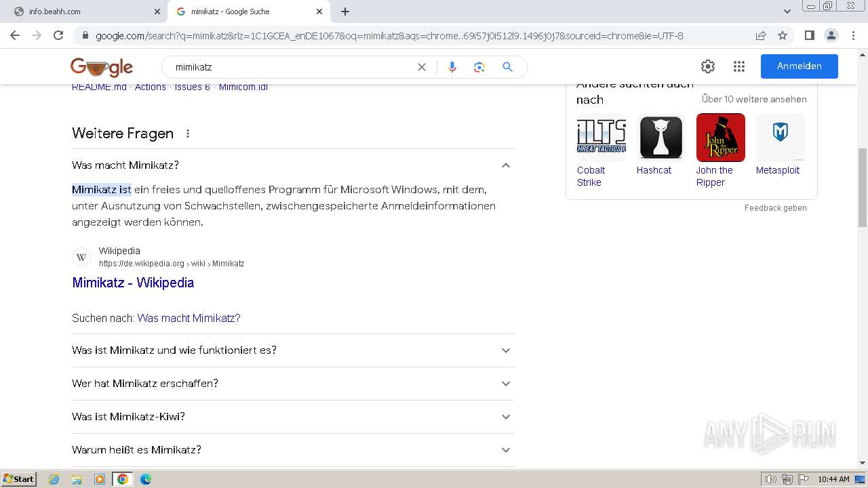868x488 pixels.
Task: Click the page vertical scrollbar thumb
Action: click(x=863, y=188)
